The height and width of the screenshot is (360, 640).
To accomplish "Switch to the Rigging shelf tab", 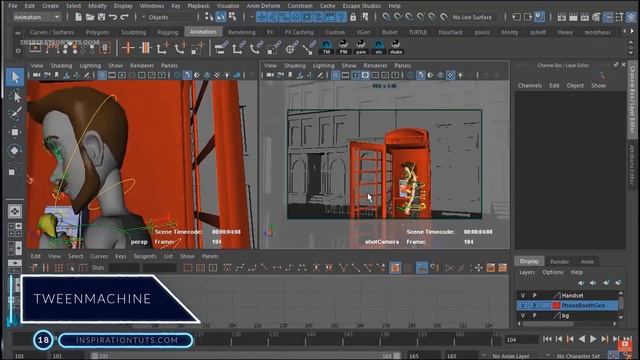I will (x=168, y=32).
